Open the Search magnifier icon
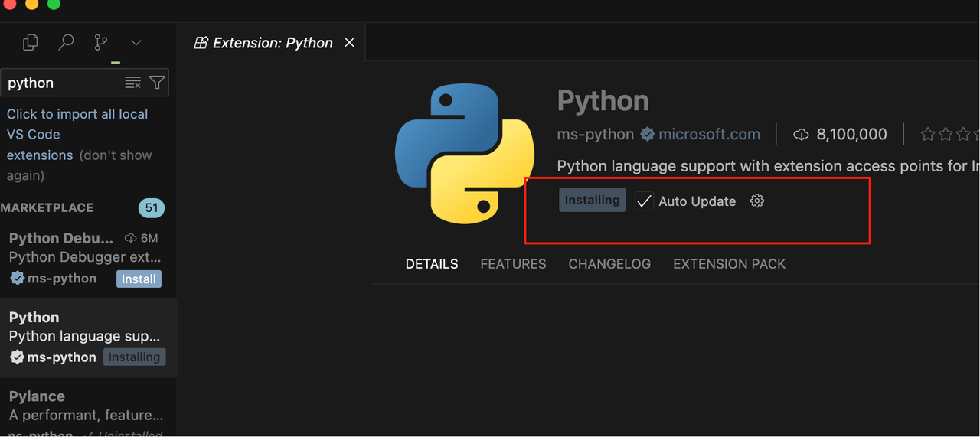980x437 pixels. (67, 42)
